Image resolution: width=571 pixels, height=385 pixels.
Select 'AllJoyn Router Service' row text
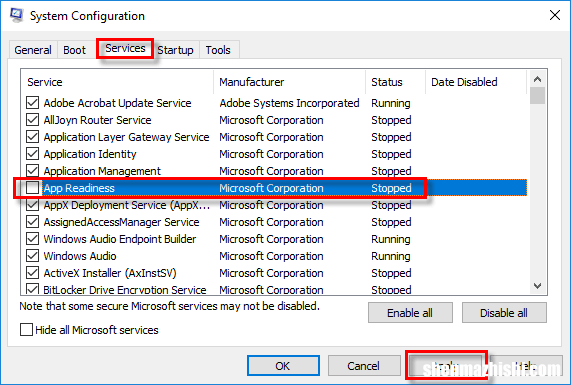[x=97, y=120]
